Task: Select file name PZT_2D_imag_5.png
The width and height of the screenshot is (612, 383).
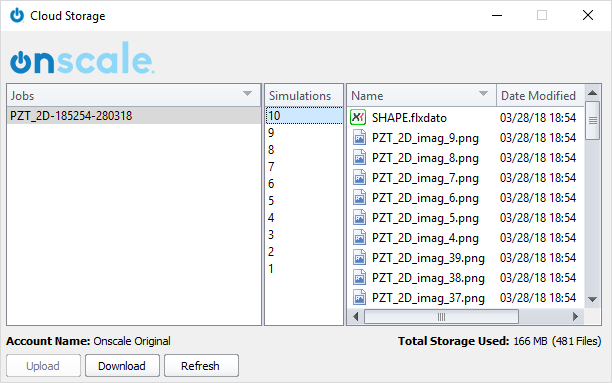Action: click(425, 218)
